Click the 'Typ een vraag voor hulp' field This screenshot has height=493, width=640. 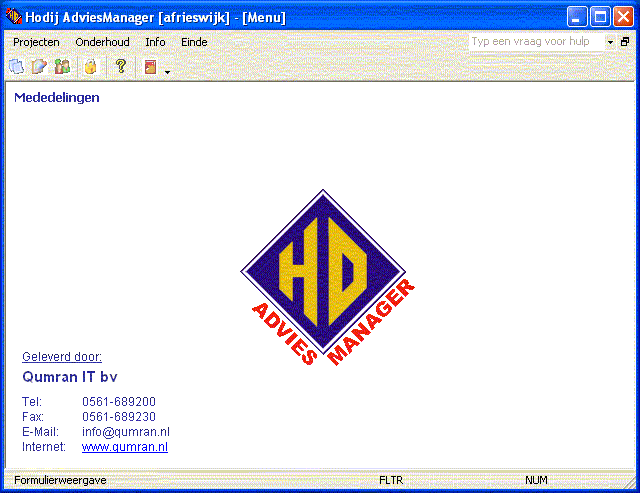pos(536,42)
